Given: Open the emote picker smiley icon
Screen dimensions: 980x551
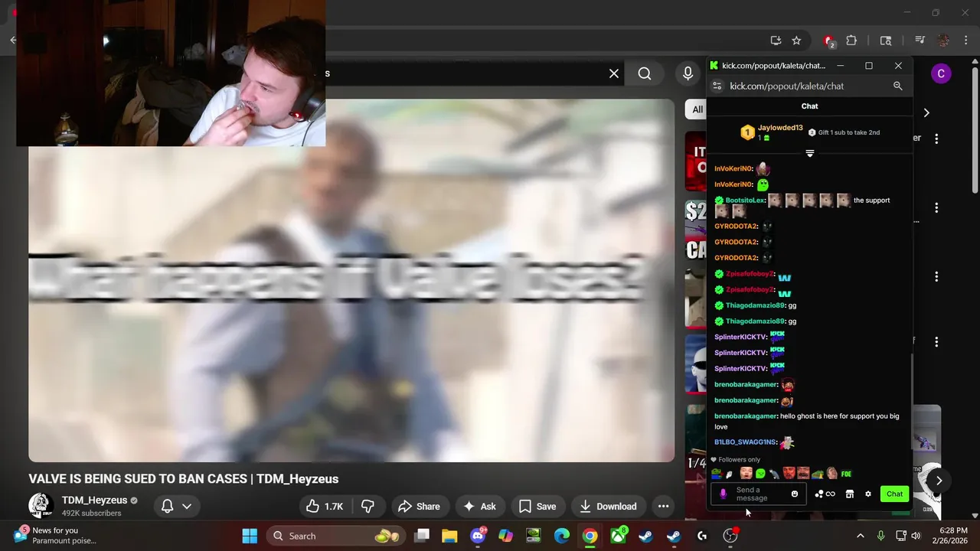Looking at the screenshot, I should pos(795,494).
